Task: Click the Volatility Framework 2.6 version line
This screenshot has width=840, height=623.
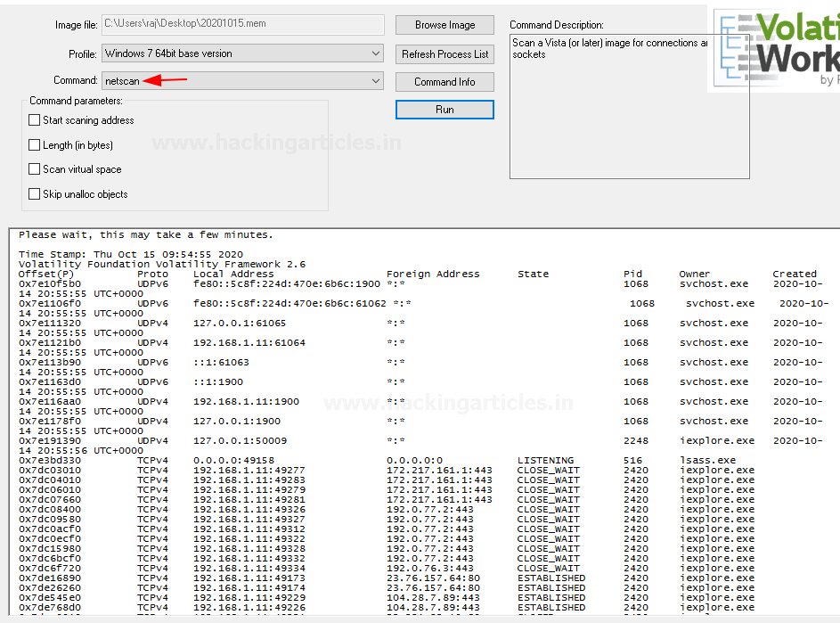Action: click(162, 265)
